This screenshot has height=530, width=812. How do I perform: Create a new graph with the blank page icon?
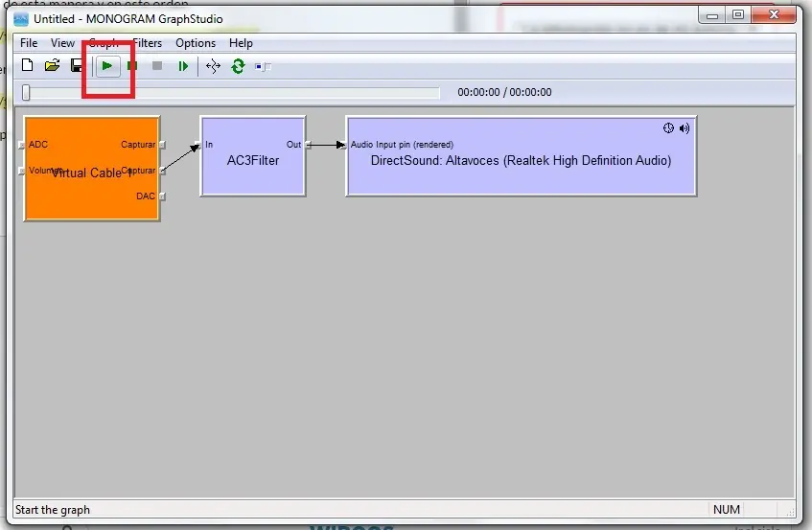tap(28, 66)
